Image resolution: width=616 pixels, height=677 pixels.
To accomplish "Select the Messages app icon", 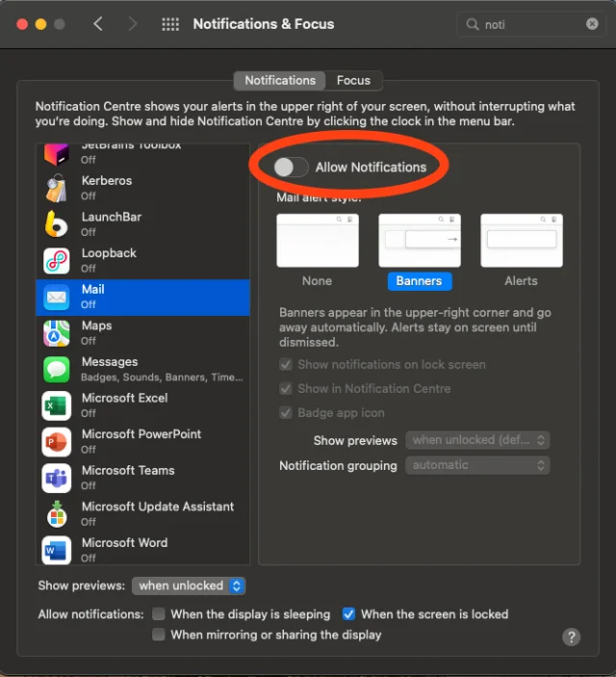I will pos(57,370).
